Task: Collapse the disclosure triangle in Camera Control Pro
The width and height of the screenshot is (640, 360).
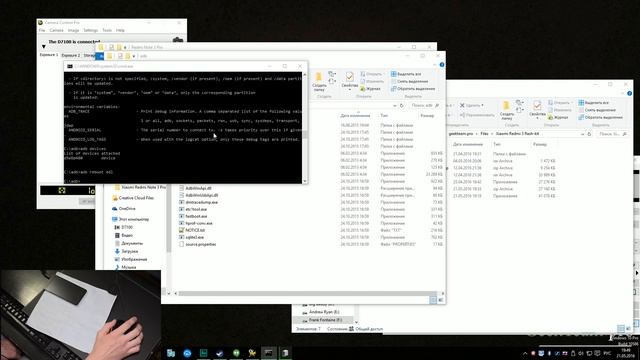Action: click(x=44, y=47)
